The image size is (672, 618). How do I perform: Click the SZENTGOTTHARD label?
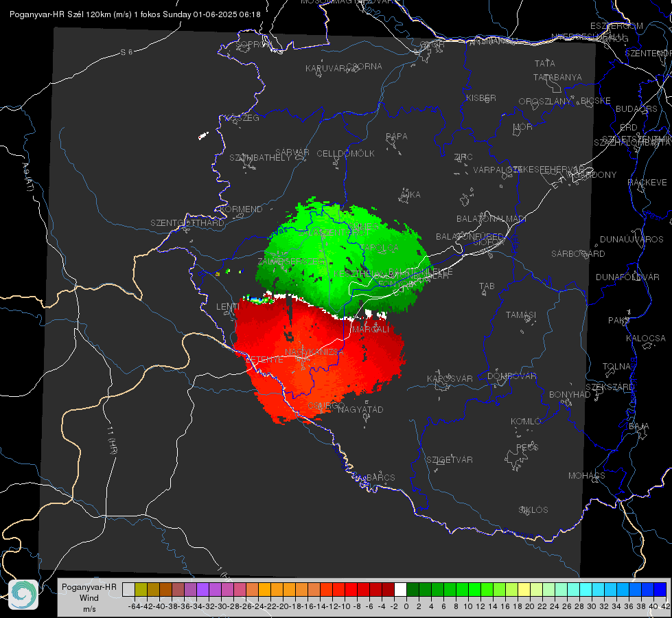pyautogui.click(x=187, y=223)
